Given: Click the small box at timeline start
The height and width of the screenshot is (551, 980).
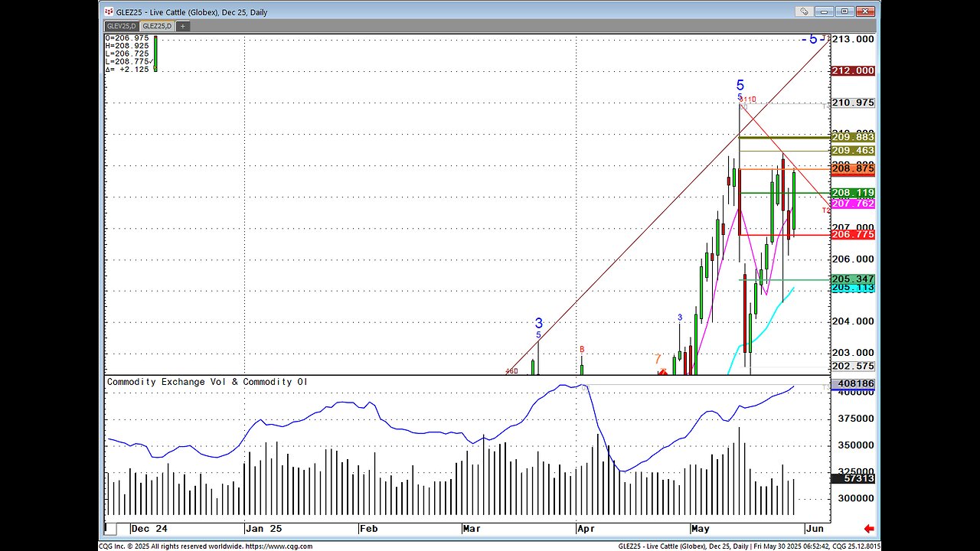Looking at the screenshot, I should pos(111,528).
